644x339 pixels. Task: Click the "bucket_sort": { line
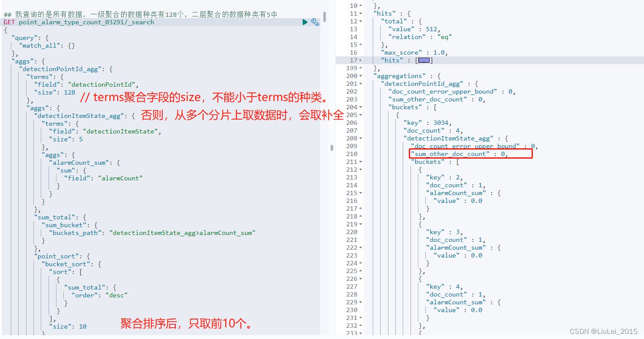(72, 264)
